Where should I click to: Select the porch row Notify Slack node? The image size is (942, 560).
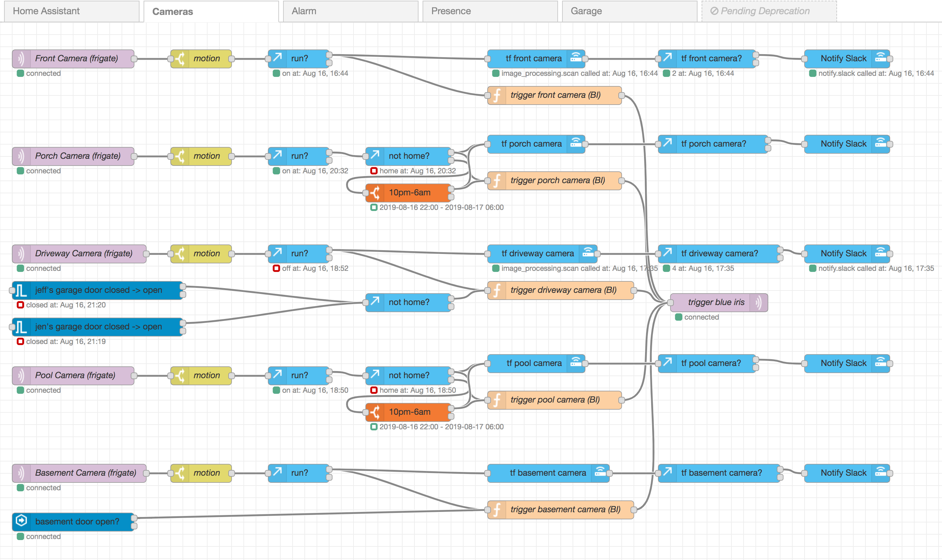847,144
